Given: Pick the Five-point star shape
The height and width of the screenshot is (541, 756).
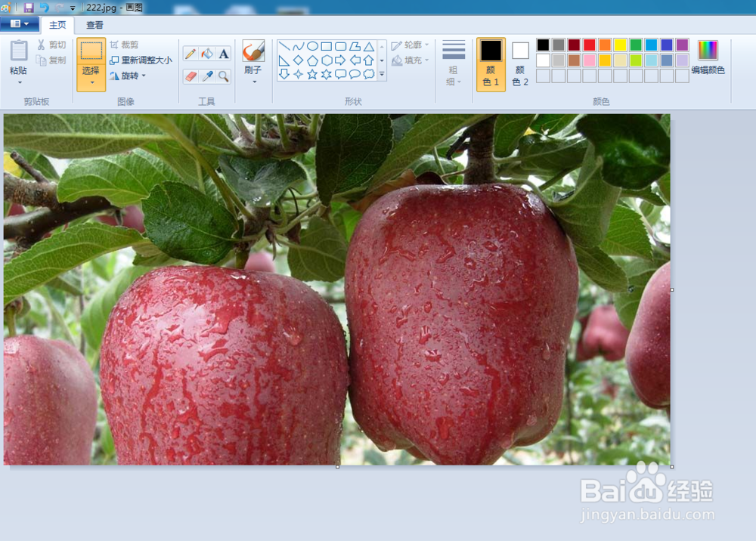Looking at the screenshot, I should [x=312, y=74].
